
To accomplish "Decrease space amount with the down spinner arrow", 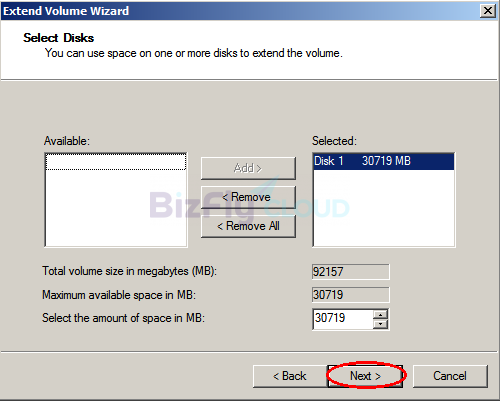I will coord(380,324).
